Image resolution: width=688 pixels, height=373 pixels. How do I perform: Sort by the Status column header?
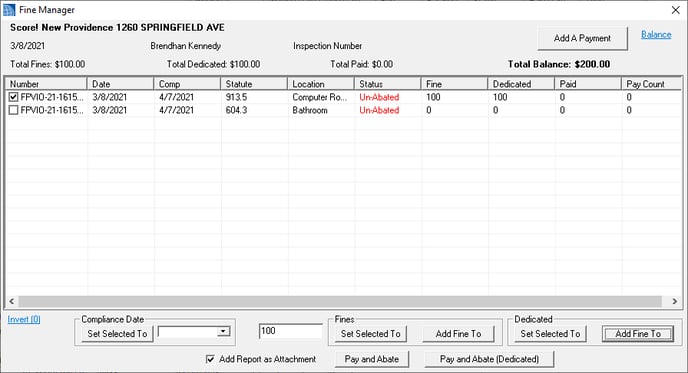387,84
